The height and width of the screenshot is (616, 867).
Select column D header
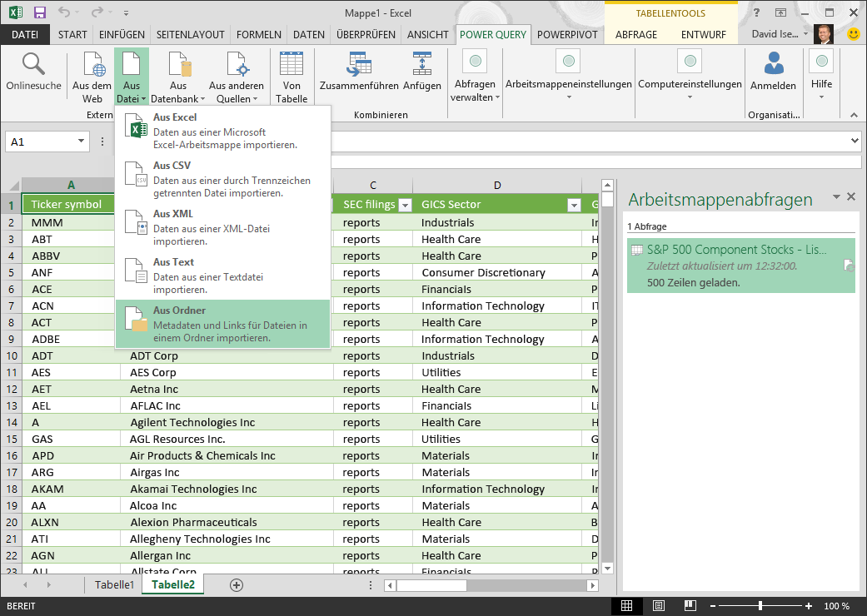tap(497, 185)
